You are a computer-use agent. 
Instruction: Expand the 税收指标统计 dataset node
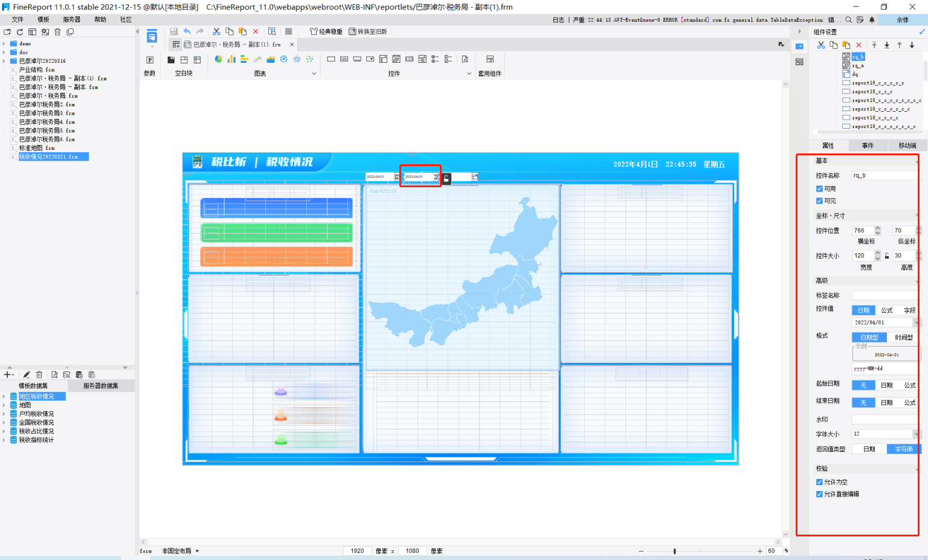4,440
